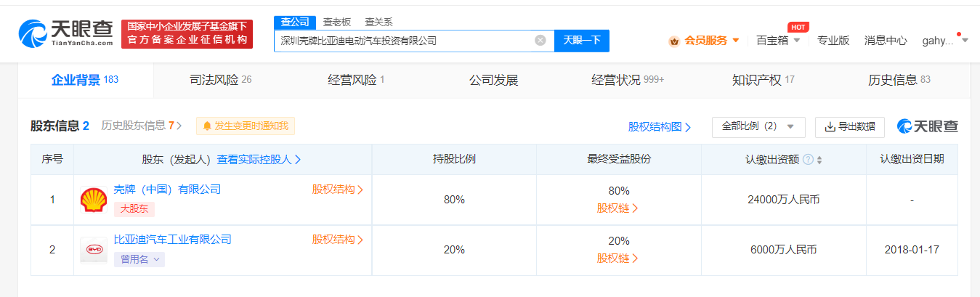Screen dimensions: 980x297
Task: Open the 知识产权 tab
Action: (764, 80)
